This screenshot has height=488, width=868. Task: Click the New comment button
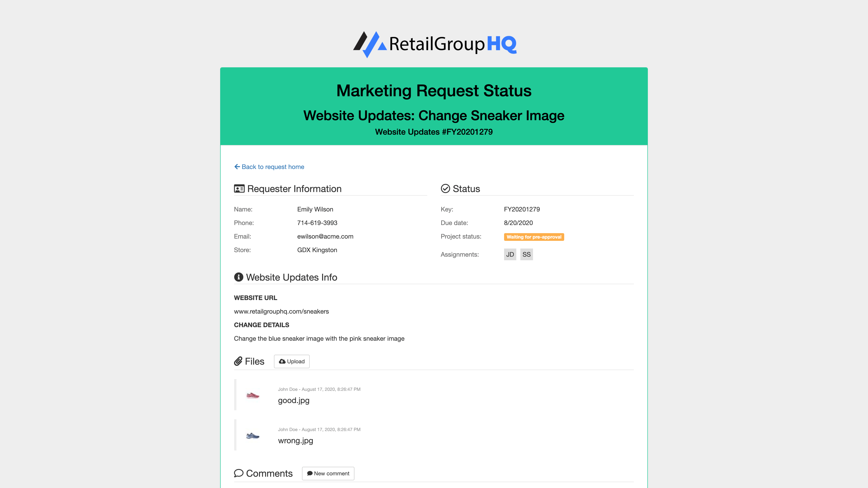[x=328, y=473]
